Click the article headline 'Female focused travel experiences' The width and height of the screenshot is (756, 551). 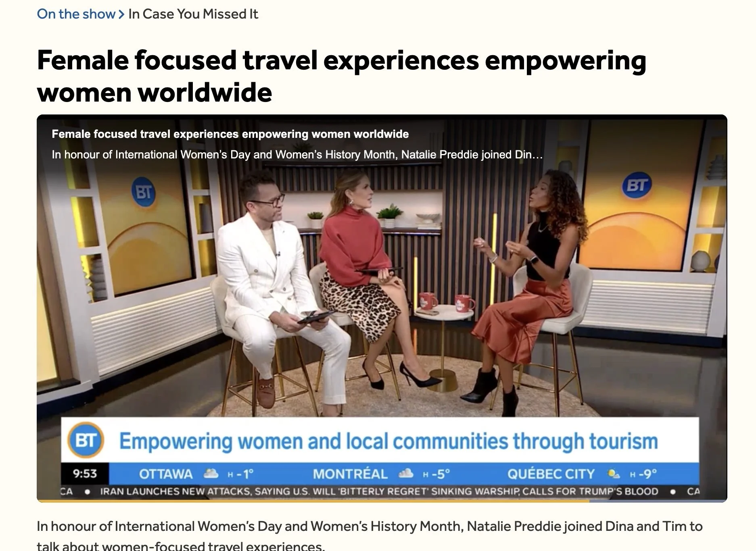[x=341, y=76]
